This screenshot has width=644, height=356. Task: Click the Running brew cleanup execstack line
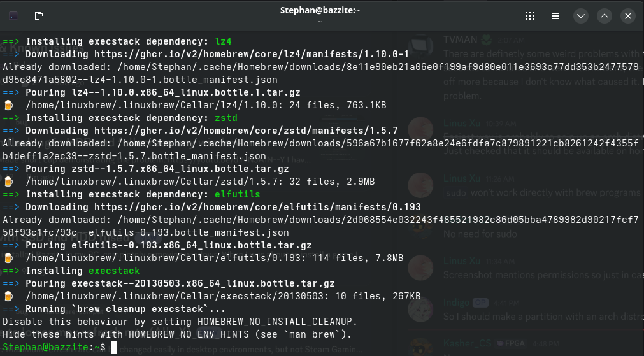[114, 309]
